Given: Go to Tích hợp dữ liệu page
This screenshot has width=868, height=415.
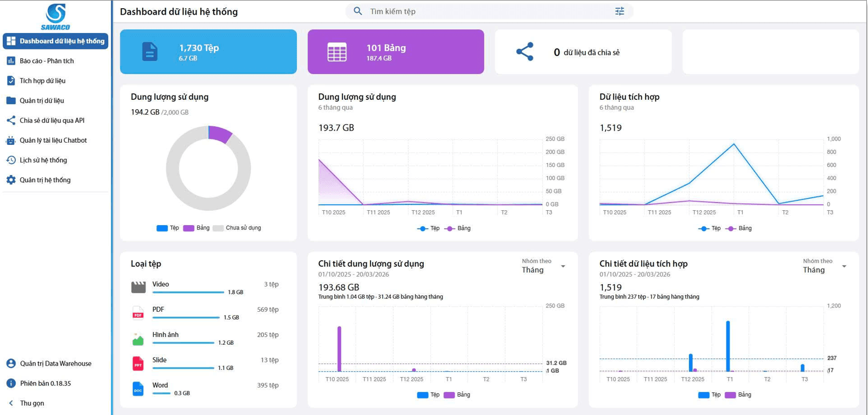Looking at the screenshot, I should (42, 81).
